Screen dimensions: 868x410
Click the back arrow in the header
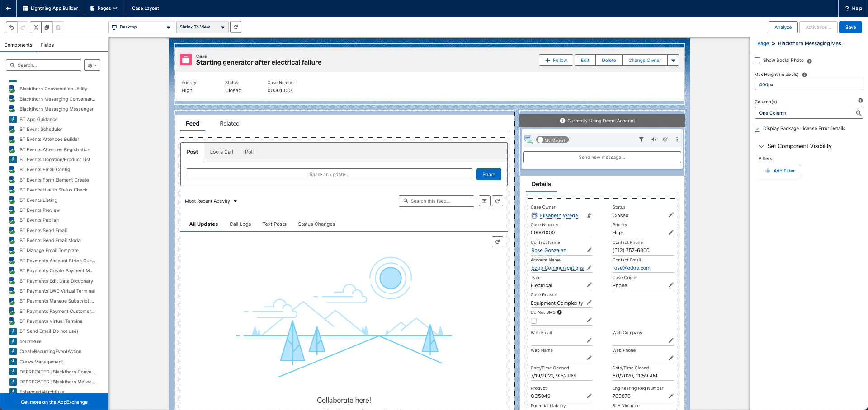pyautogui.click(x=8, y=8)
